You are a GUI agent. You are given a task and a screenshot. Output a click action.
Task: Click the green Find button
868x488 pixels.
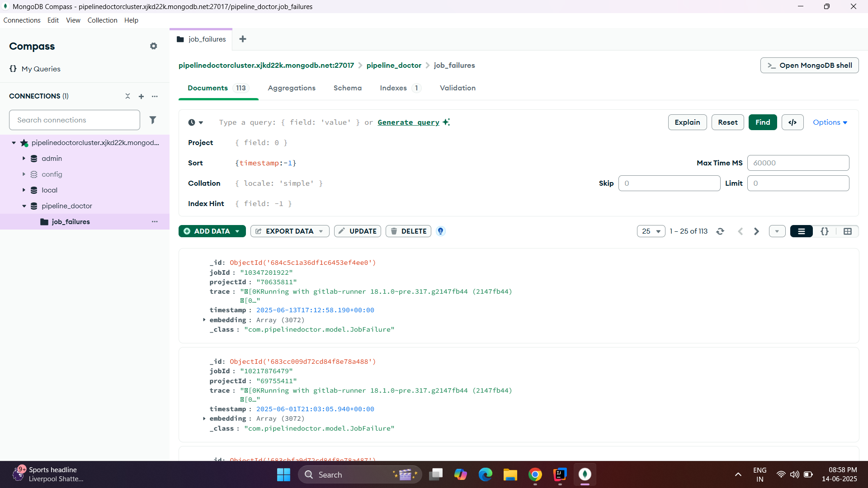click(762, 122)
